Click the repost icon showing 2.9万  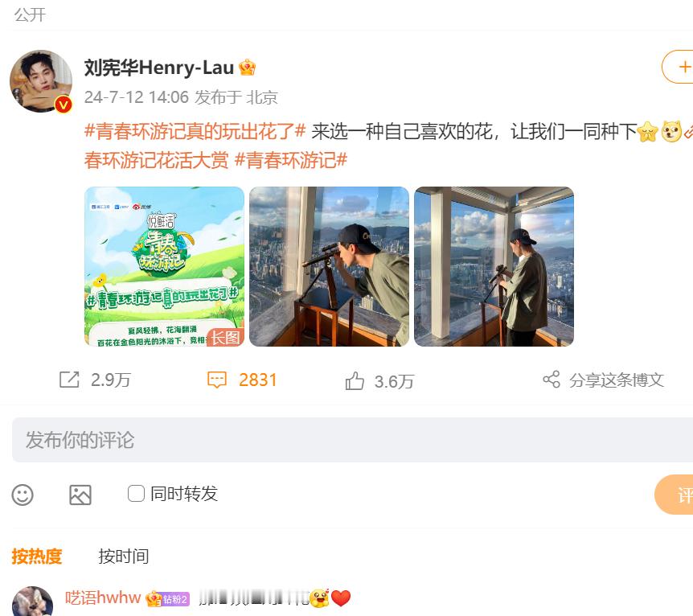pos(69,380)
